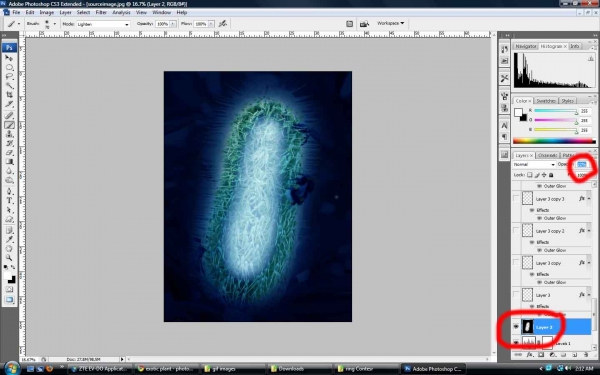Open Downloads folder in taskbar
600x375 pixels.
click(291, 369)
